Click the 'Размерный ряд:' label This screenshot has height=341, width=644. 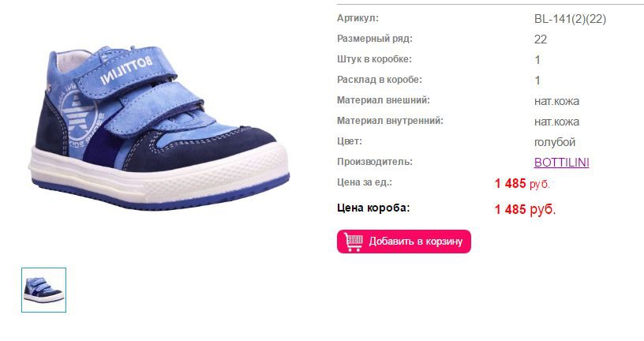click(x=375, y=39)
